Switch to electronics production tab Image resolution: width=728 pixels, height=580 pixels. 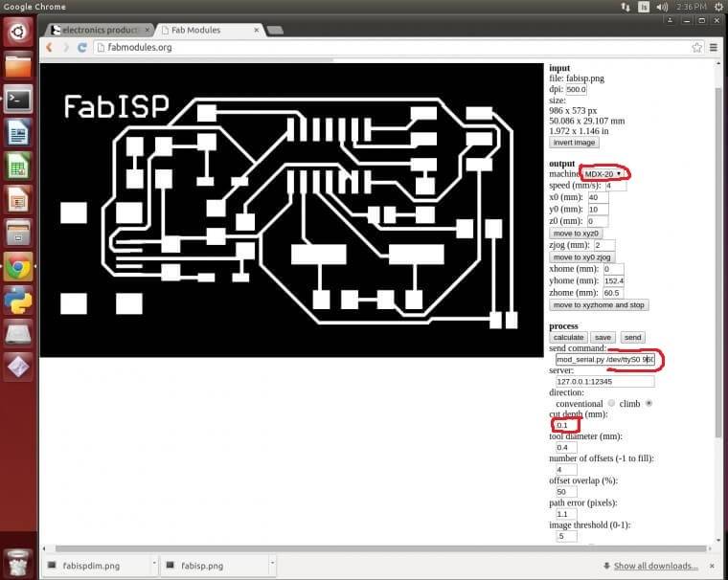coord(99,30)
